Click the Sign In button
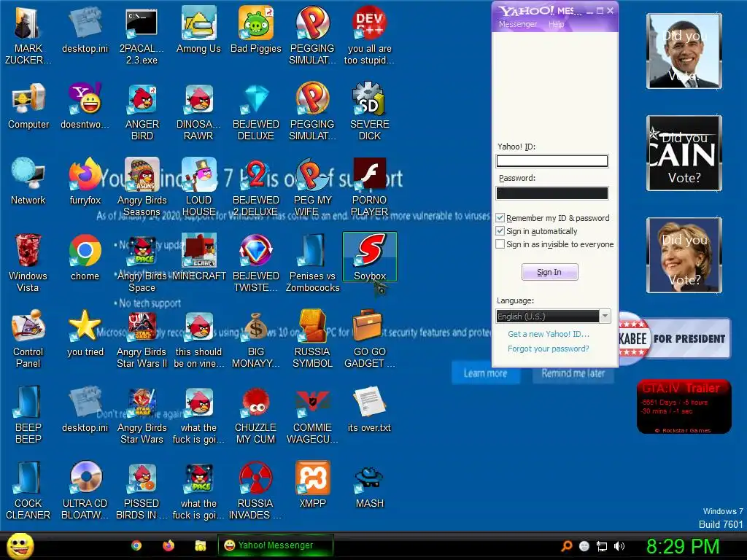 pos(550,272)
